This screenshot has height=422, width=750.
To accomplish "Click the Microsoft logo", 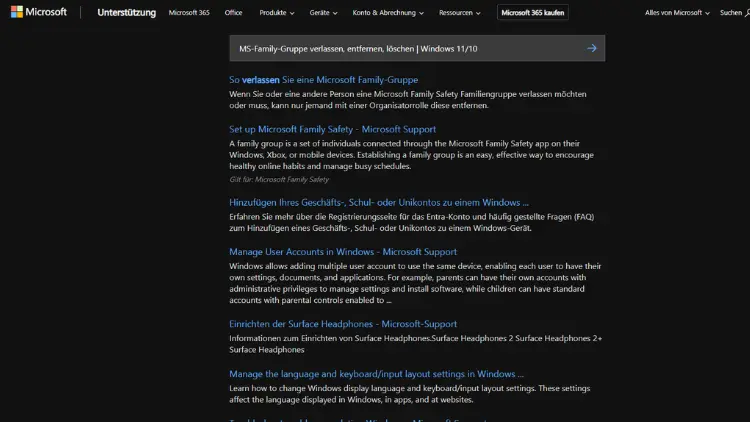I will click(x=39, y=13).
